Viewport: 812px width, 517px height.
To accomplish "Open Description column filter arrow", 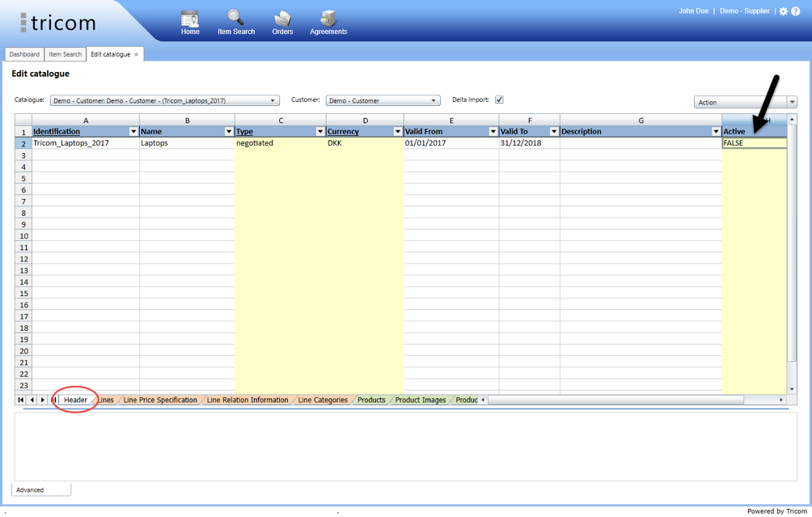I will pos(716,132).
